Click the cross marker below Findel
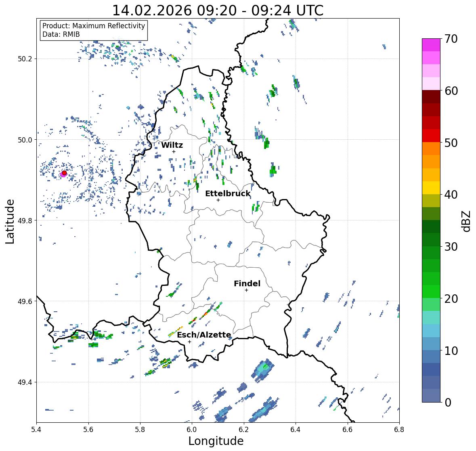The width and height of the screenshot is (476, 451). coord(247,290)
